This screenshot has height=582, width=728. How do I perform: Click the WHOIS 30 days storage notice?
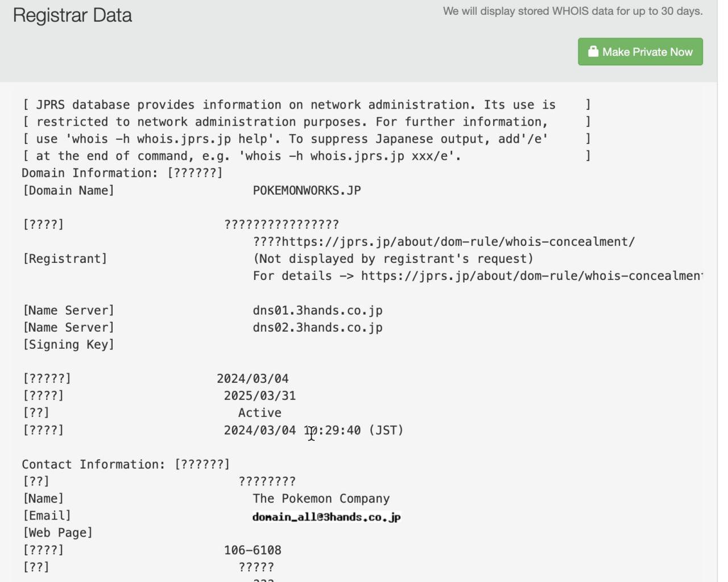573,11
